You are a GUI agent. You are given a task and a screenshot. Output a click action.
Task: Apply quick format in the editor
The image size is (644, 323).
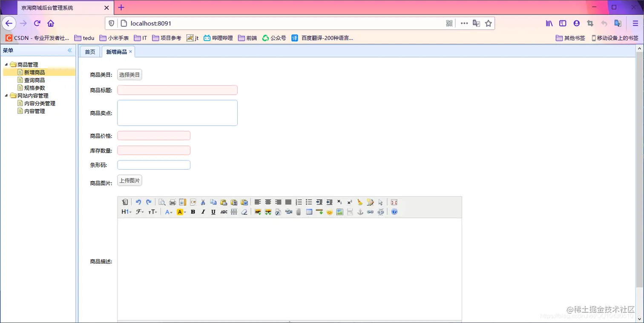370,202
